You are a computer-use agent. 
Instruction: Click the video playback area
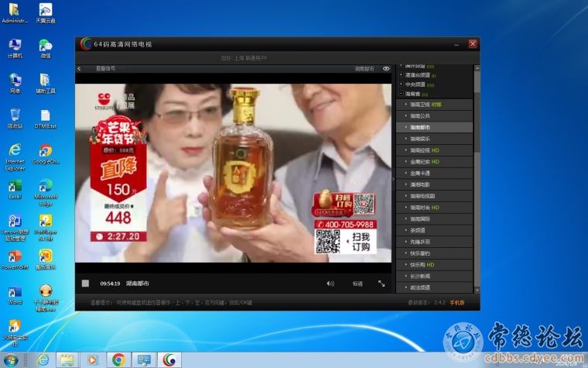(233, 173)
